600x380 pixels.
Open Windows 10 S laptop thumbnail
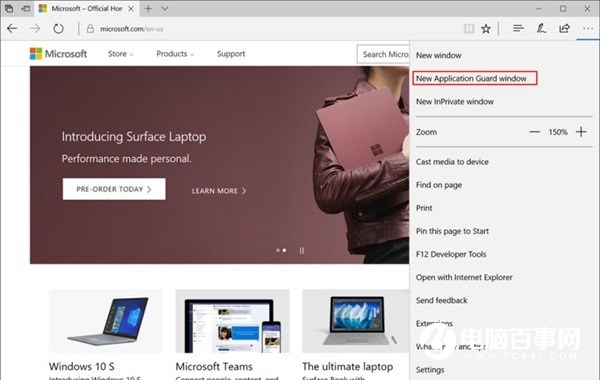pyautogui.click(x=106, y=321)
